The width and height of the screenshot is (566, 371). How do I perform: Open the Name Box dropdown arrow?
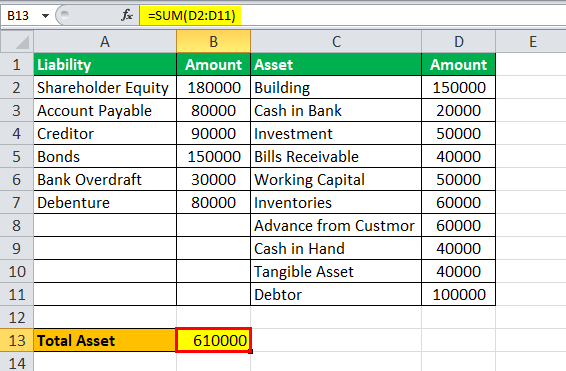coord(45,16)
